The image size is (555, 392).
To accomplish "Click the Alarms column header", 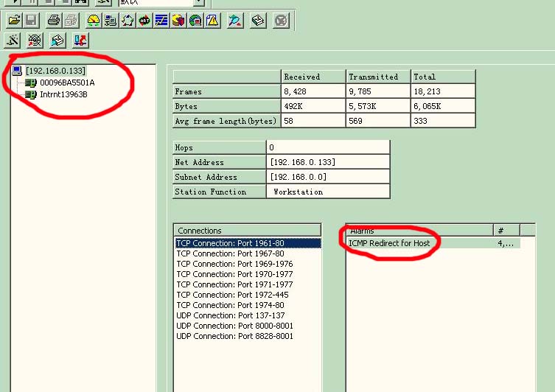I will tap(419, 230).
